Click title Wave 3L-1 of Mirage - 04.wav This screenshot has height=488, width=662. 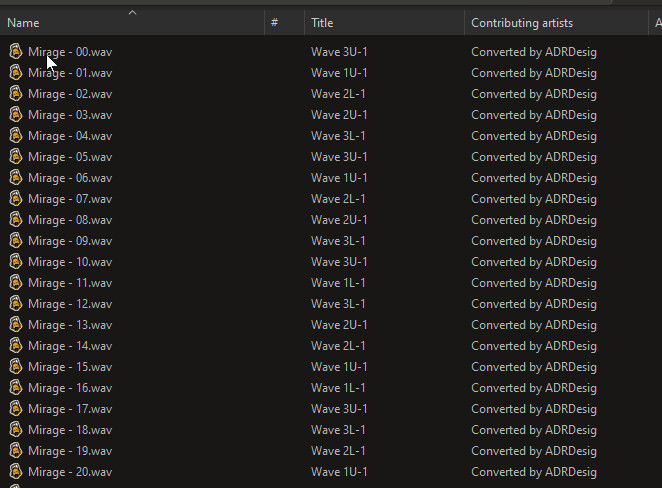(x=338, y=136)
